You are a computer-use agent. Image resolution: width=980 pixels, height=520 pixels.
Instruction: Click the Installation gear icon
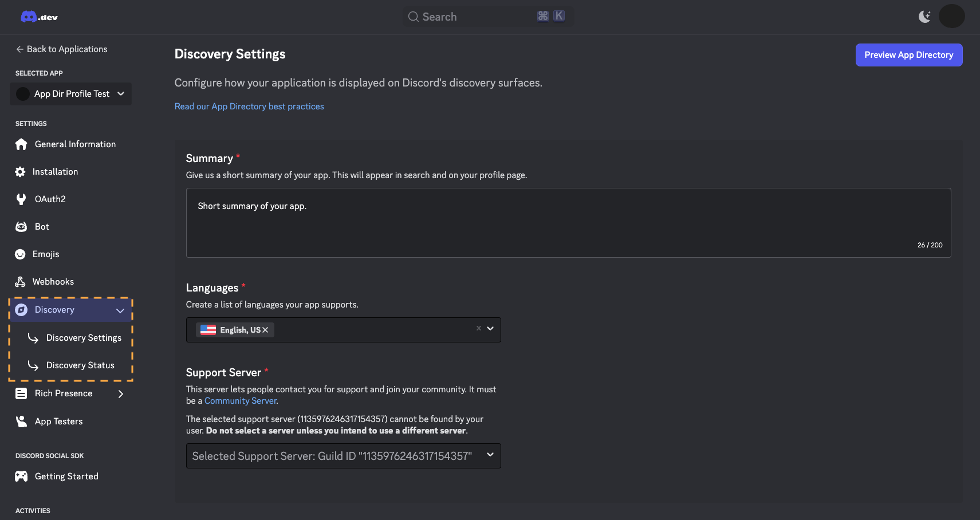click(20, 172)
